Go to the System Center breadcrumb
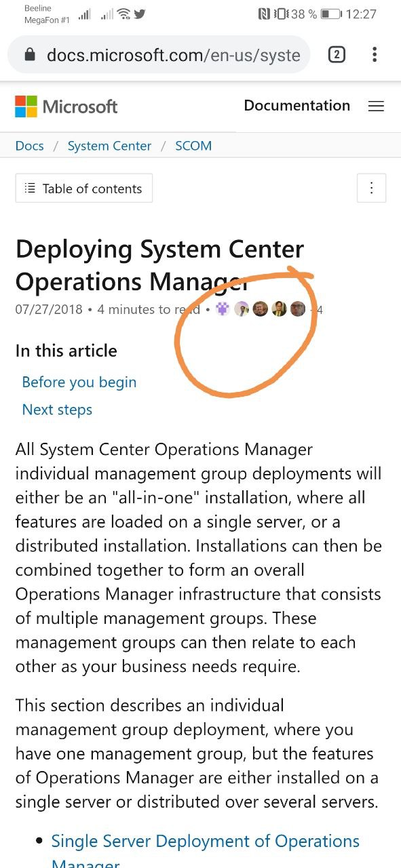This screenshot has height=868, width=401. (x=109, y=146)
